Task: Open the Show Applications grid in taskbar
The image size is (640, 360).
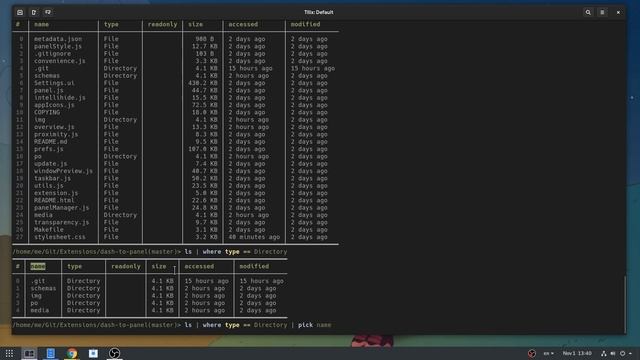Action: click(9, 353)
